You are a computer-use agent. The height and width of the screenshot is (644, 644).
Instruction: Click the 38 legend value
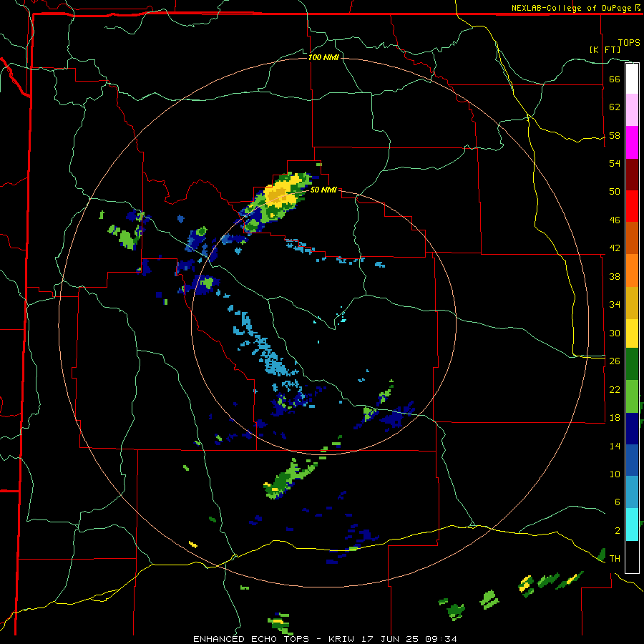pos(615,276)
